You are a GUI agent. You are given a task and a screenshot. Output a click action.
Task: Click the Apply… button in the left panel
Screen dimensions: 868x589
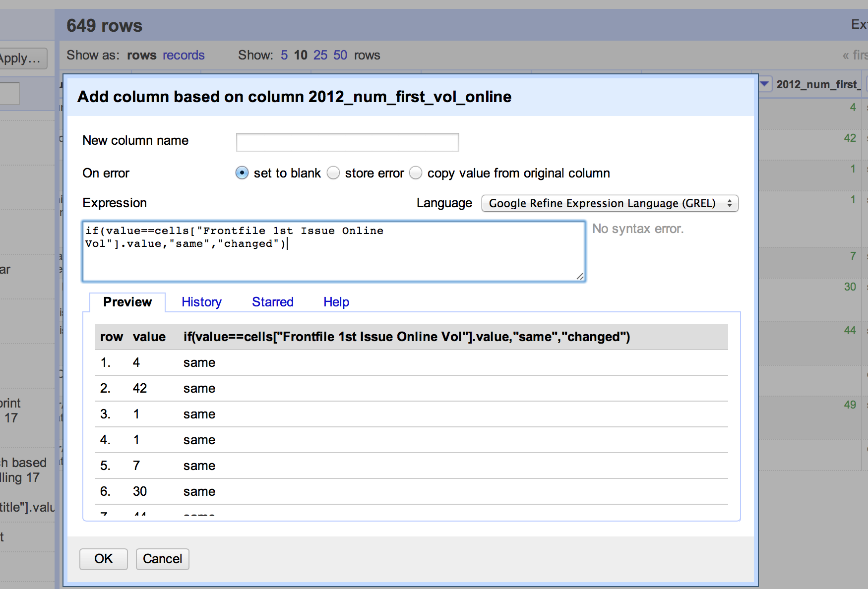pyautogui.click(x=22, y=59)
